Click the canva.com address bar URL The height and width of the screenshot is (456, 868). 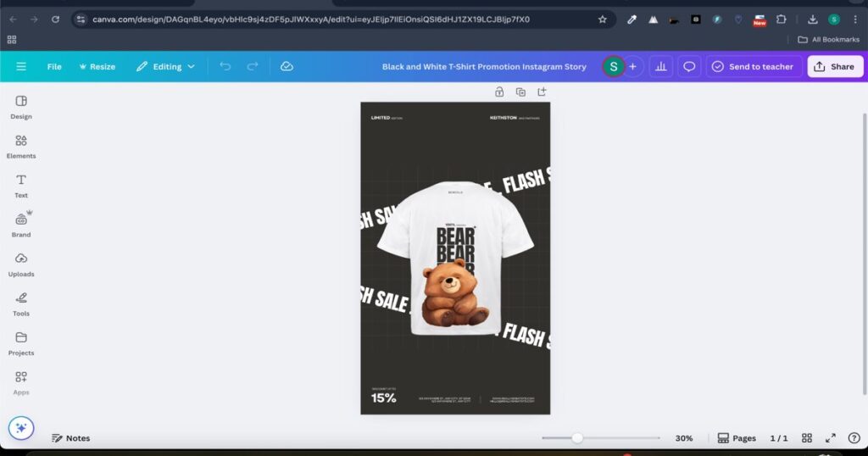point(310,19)
